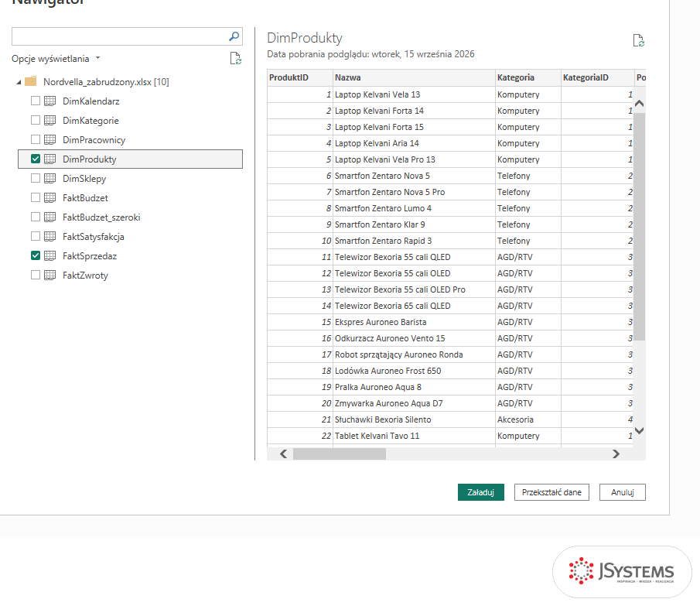Click table icon beside FaktZwroty
This screenshot has height=606, width=700.
50,275
